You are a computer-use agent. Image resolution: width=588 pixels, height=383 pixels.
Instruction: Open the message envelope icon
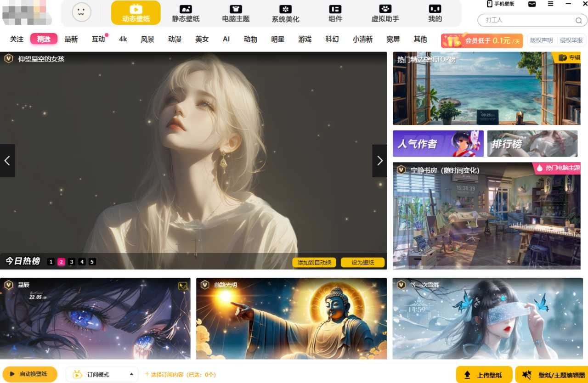pos(531,4)
